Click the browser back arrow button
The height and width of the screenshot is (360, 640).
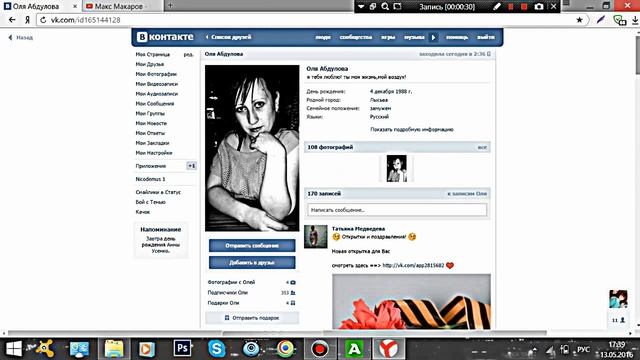tap(12, 20)
